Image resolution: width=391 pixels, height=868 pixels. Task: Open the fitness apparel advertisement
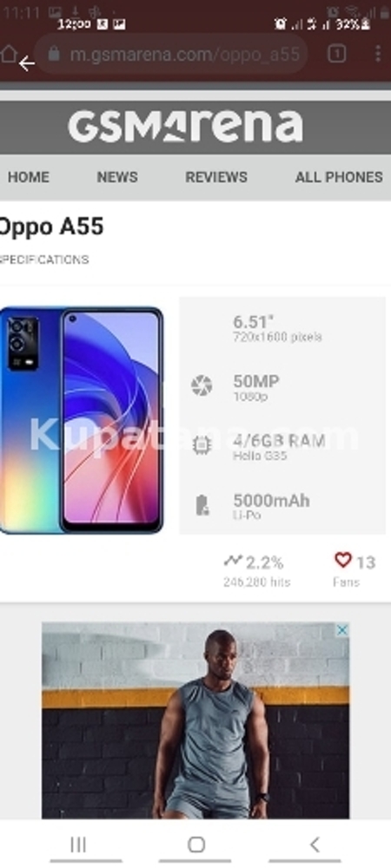click(195, 720)
